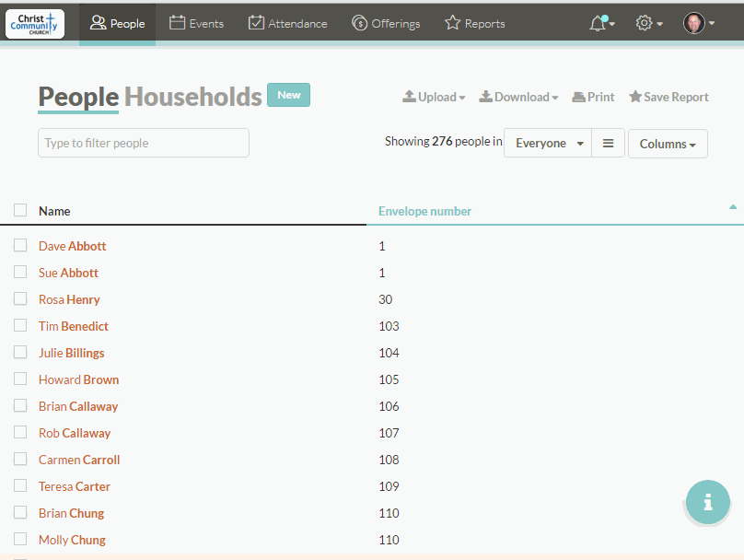Click the New button

pyautogui.click(x=288, y=95)
